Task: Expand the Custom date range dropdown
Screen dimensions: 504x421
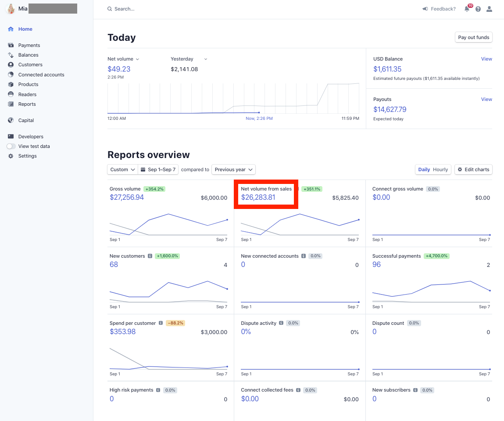Action: click(122, 169)
